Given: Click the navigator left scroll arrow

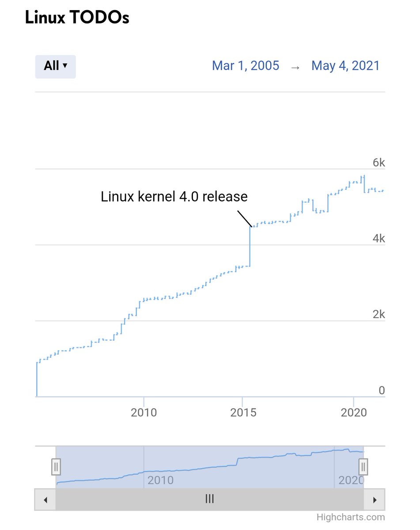Looking at the screenshot, I should click(x=45, y=500).
